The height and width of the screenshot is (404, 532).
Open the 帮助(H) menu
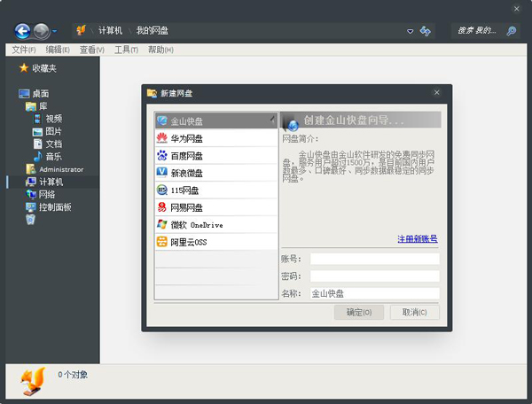160,50
